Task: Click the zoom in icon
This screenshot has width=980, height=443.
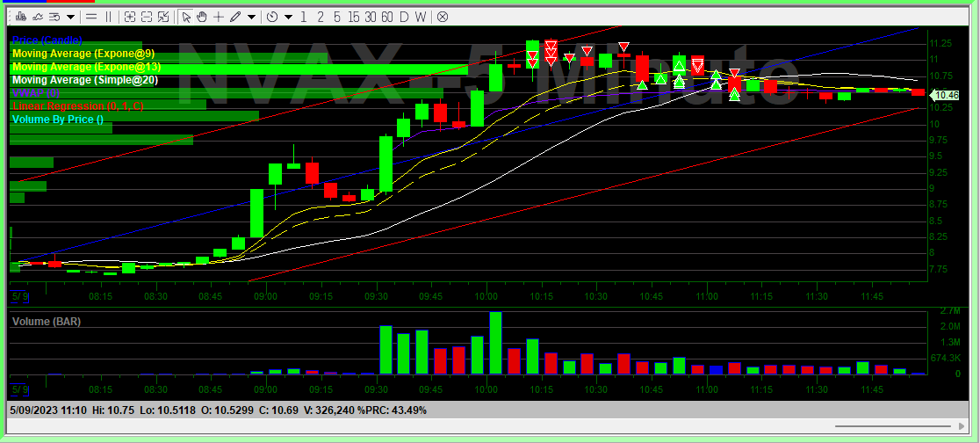Action: tap(129, 17)
